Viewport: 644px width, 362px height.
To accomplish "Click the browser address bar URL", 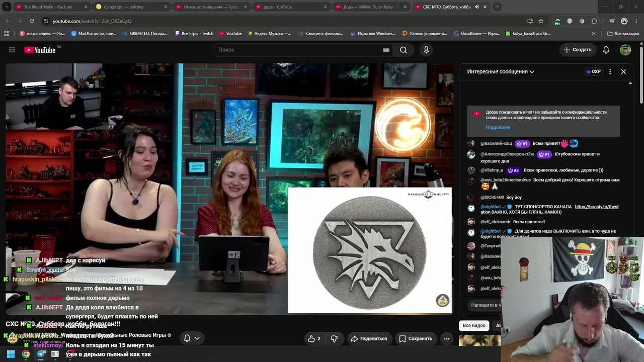I will click(92, 21).
